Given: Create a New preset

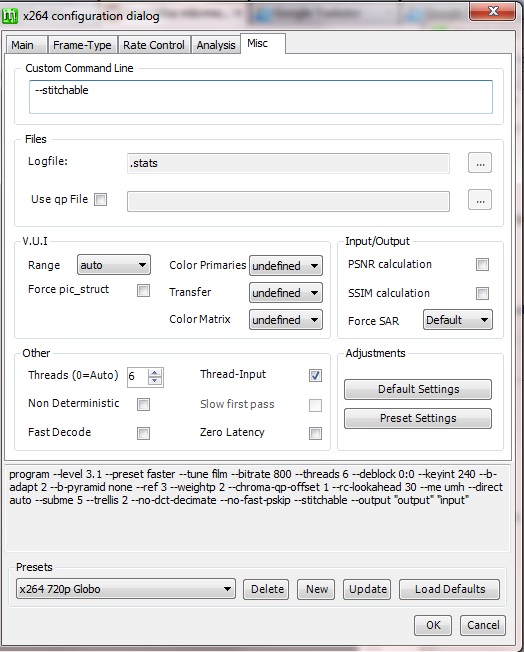Looking at the screenshot, I should coord(316,589).
